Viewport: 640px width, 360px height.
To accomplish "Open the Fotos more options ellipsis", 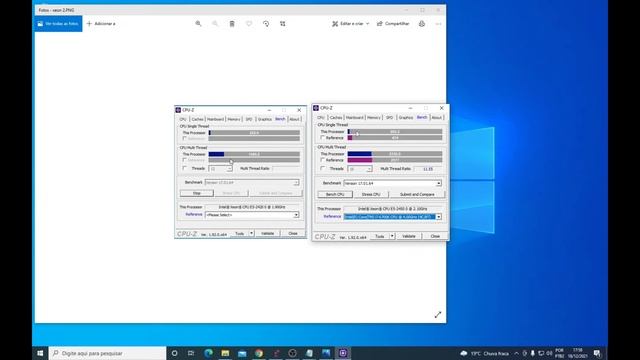I will (x=438, y=24).
